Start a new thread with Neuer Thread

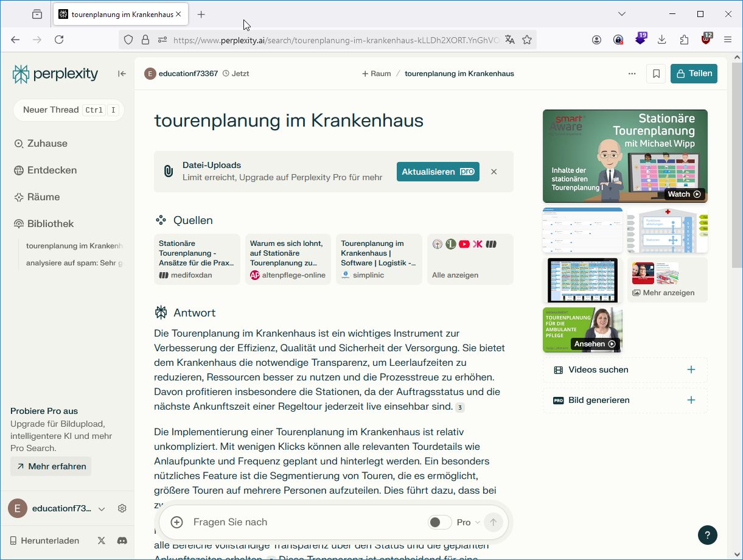[68, 110]
